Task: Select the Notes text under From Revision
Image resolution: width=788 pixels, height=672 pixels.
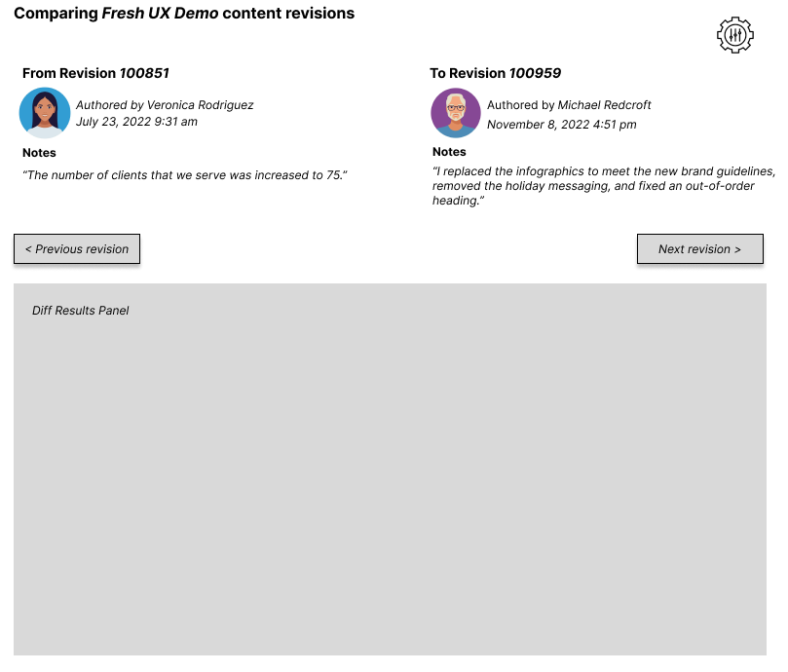Action: click(183, 175)
